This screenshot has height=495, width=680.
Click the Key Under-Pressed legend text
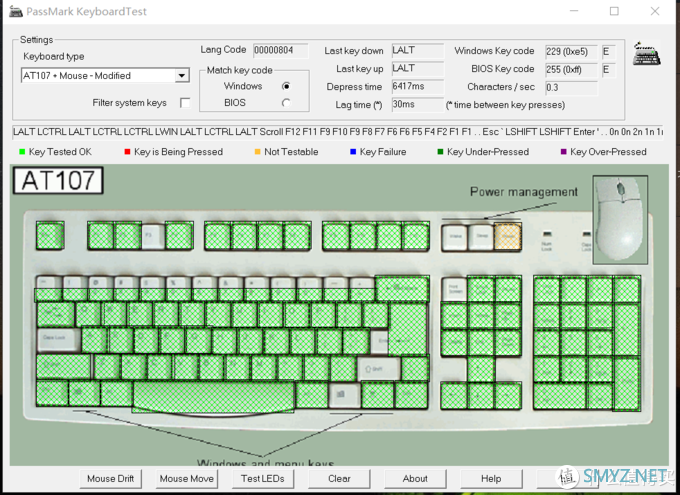pyautogui.click(x=488, y=152)
